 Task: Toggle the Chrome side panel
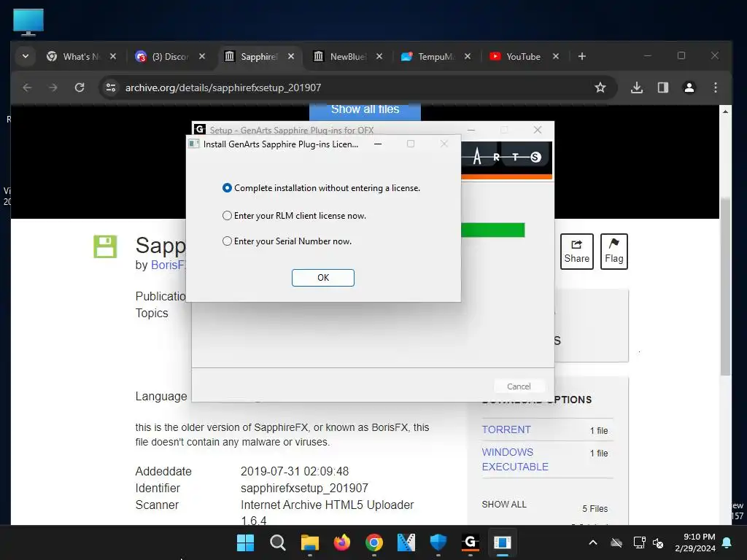(662, 87)
